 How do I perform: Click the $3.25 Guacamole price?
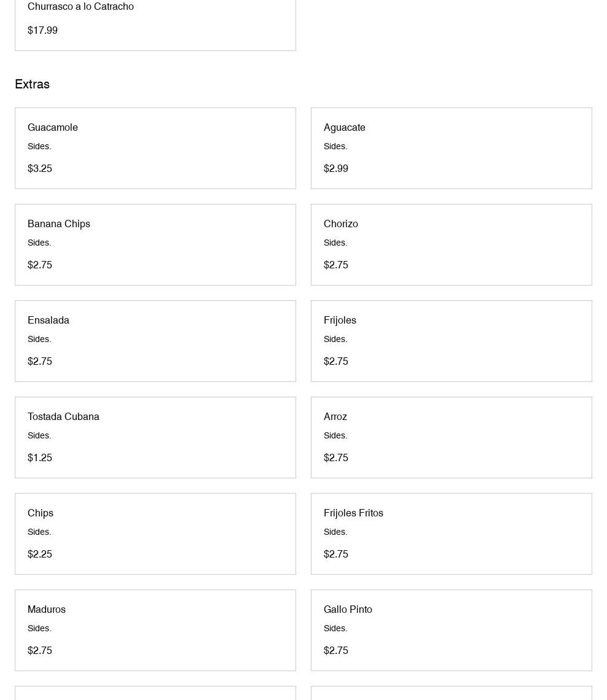point(40,168)
